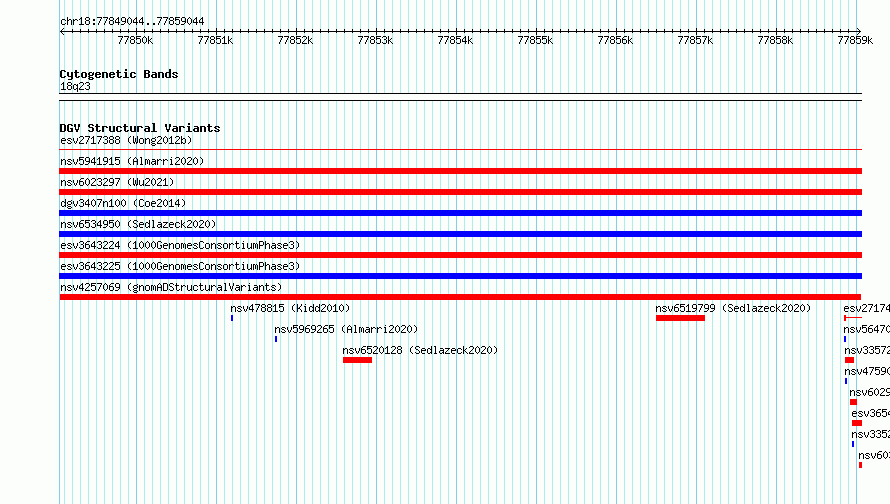The width and height of the screenshot is (890, 504).
Task: Click the 77857k ruler position label
Action: tap(695, 40)
